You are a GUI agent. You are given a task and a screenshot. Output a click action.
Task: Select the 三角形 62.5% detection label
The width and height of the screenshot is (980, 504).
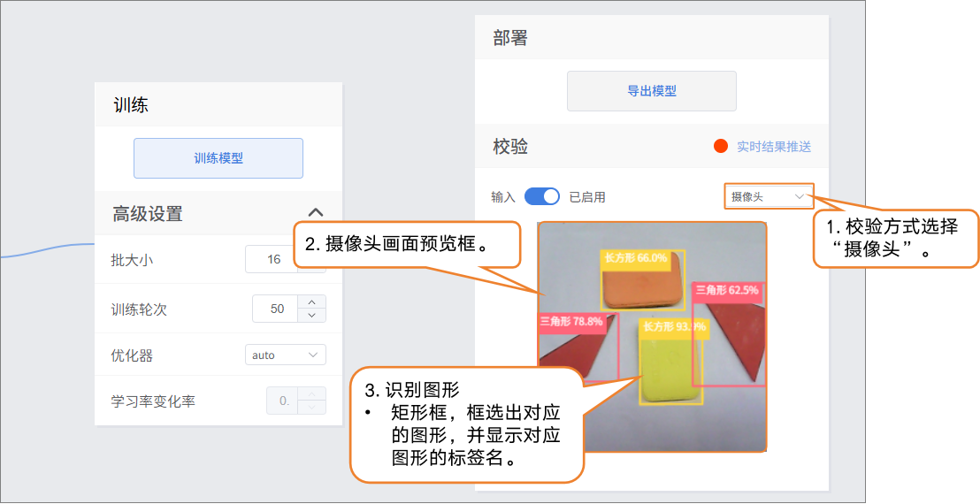(x=726, y=289)
